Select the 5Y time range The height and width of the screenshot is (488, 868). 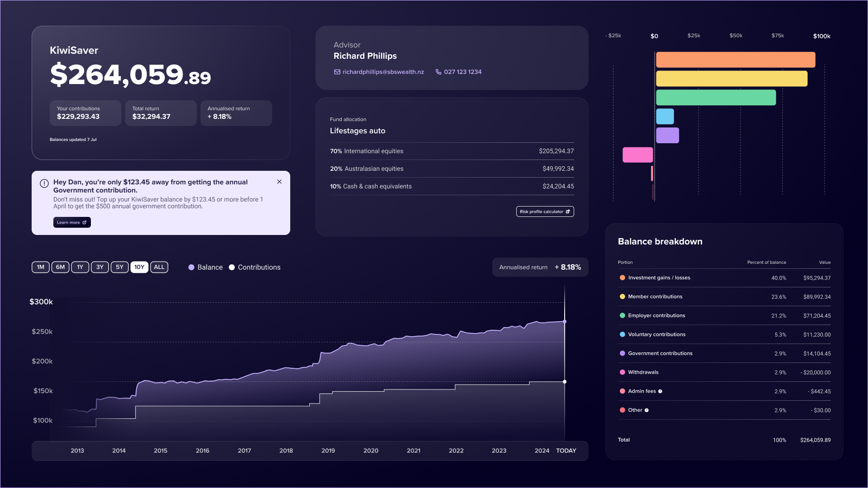coord(119,267)
